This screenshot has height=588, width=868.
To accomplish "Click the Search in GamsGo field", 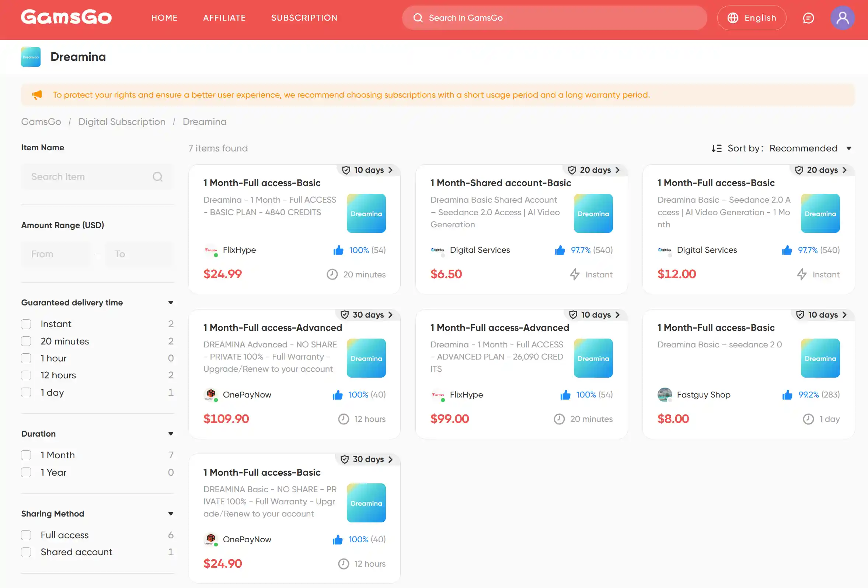I will point(554,18).
